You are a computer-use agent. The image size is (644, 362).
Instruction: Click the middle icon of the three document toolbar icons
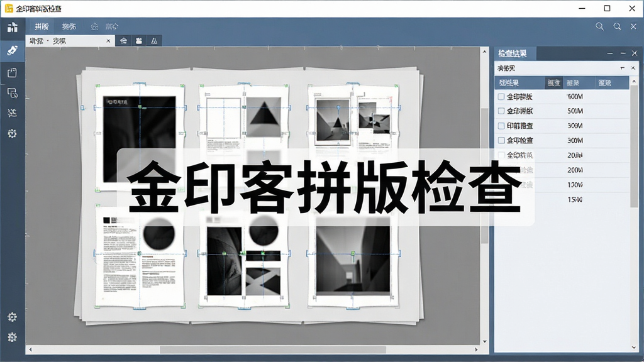click(139, 41)
